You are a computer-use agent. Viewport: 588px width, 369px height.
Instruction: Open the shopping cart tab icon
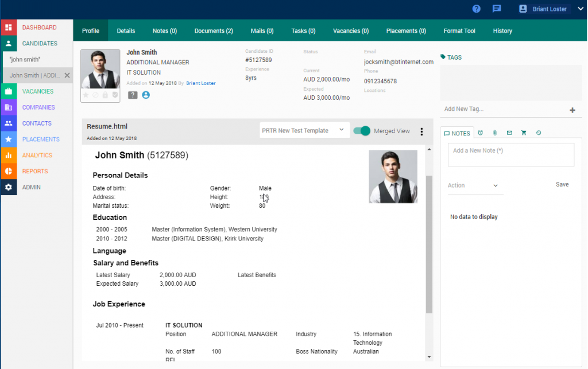[x=524, y=133]
